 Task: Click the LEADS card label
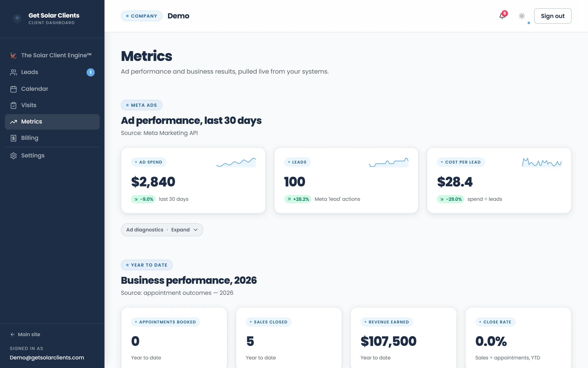297,162
